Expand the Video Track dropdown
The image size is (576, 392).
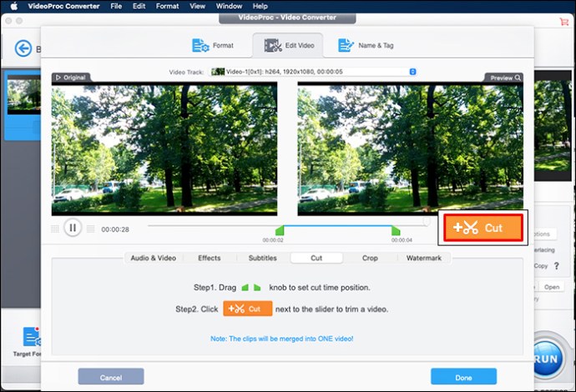coord(412,72)
